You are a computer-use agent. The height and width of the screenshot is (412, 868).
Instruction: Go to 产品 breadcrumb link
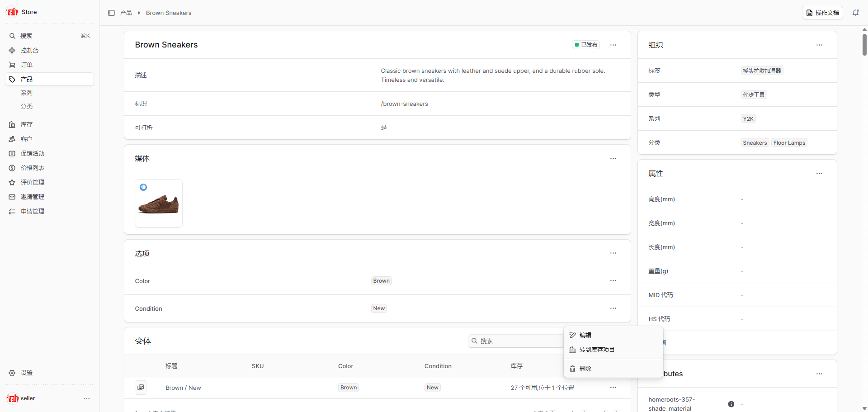pos(126,13)
